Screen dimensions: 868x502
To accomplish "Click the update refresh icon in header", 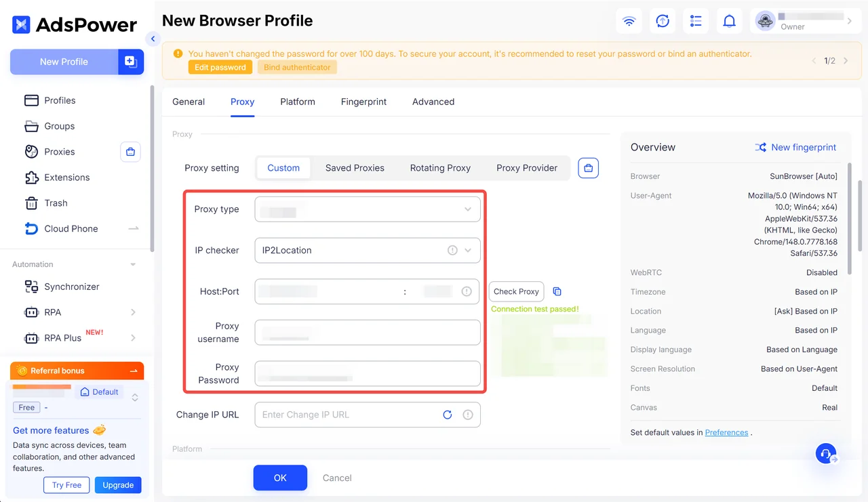I will (663, 21).
